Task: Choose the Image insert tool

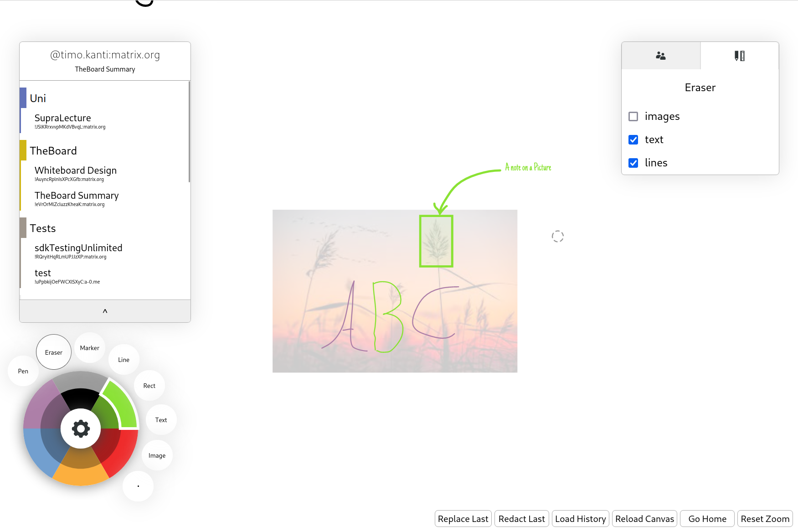Action: pos(157,455)
